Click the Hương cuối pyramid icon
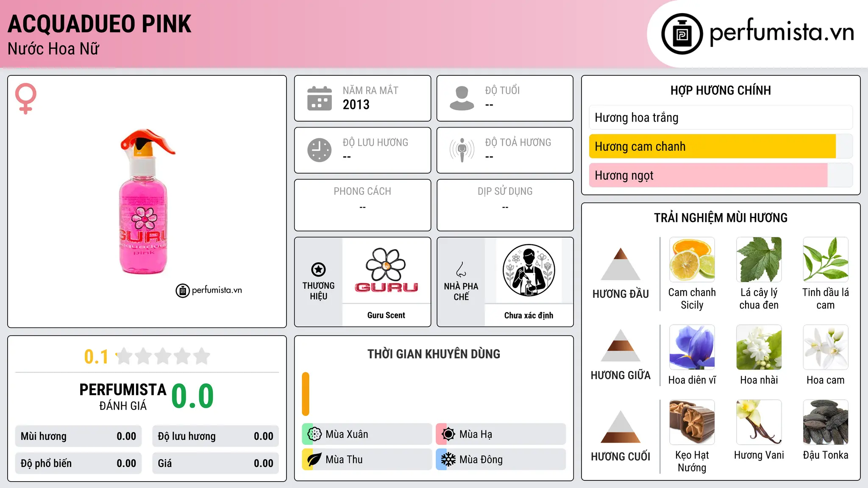The height and width of the screenshot is (488, 868). 620,427
